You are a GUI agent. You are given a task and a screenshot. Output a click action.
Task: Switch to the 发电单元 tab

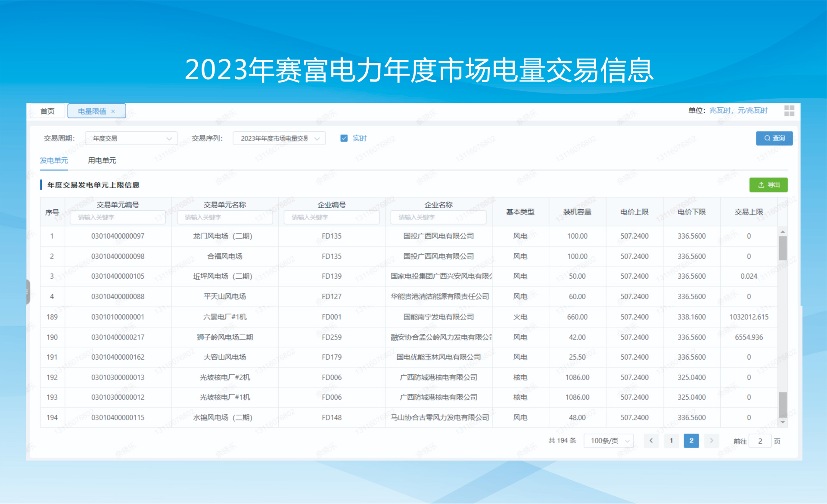[x=54, y=160]
